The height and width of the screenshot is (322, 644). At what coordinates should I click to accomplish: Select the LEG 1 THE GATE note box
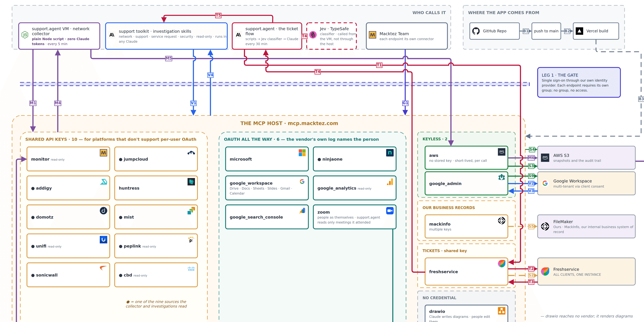click(579, 83)
